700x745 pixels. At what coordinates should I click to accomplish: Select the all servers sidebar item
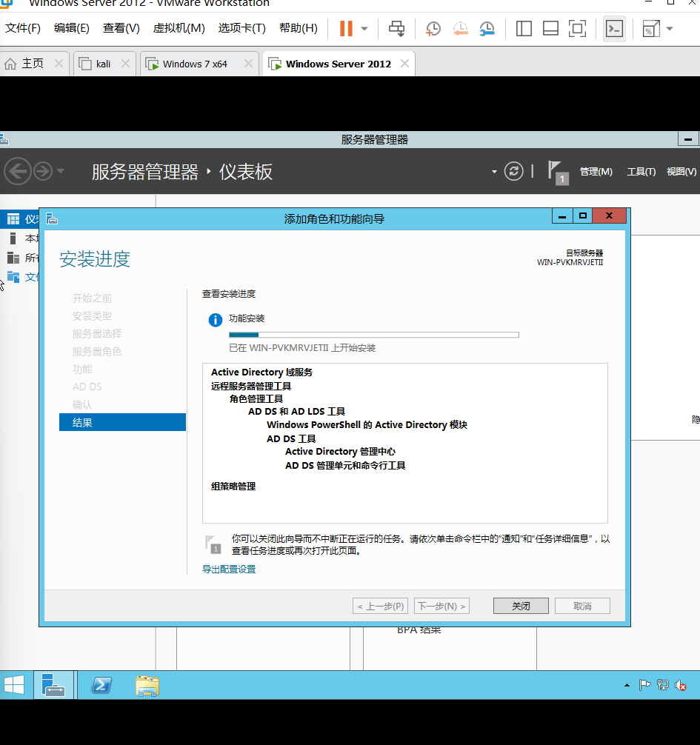(x=19, y=258)
